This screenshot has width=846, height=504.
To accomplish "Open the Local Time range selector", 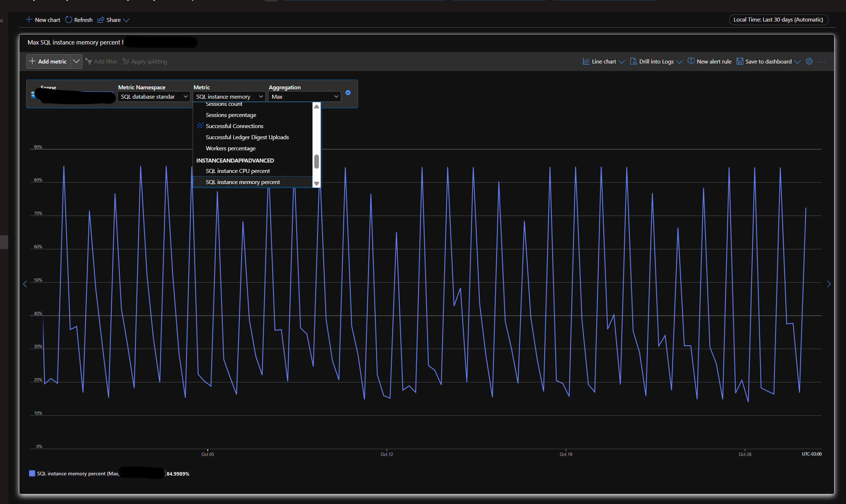I will point(778,20).
